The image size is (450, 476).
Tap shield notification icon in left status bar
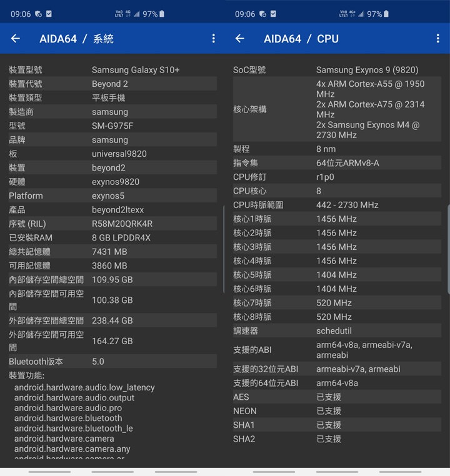coord(38,14)
